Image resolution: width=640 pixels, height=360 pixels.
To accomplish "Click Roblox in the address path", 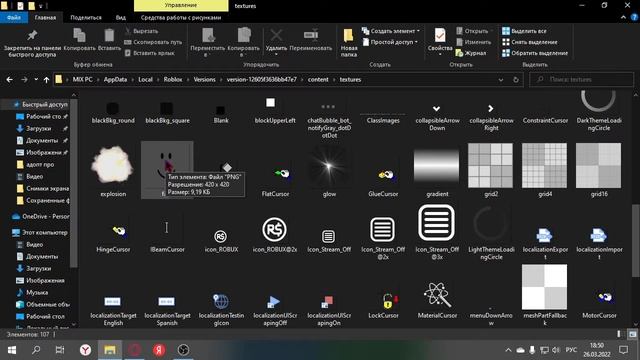I will click(173, 80).
